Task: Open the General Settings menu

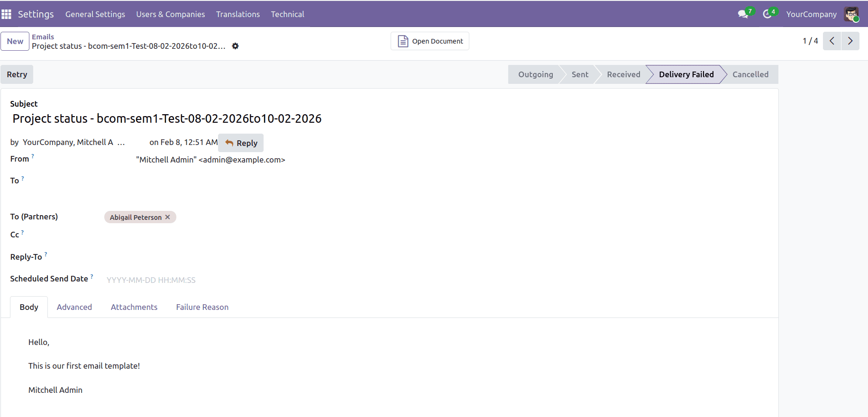Action: pos(95,14)
